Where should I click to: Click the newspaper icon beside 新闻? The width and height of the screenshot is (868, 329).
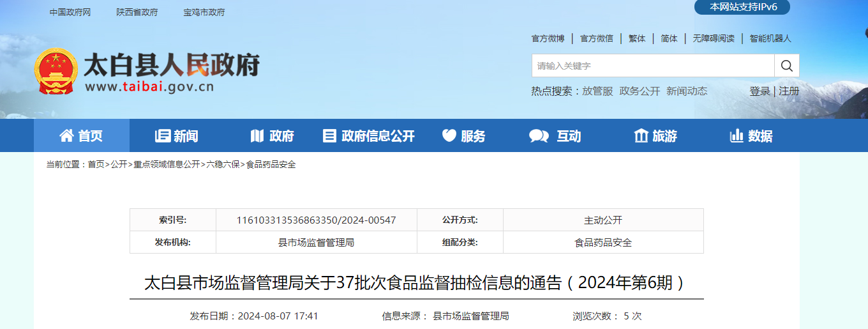162,135
